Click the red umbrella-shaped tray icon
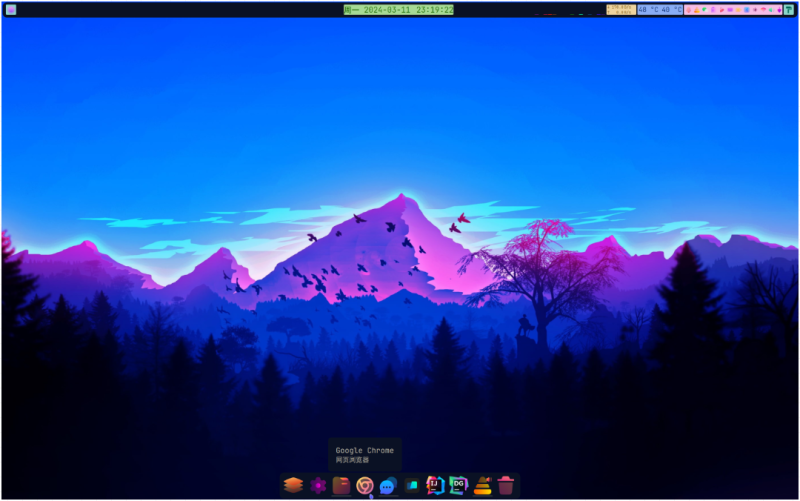Image resolution: width=800 pixels, height=501 pixels. 763,9
